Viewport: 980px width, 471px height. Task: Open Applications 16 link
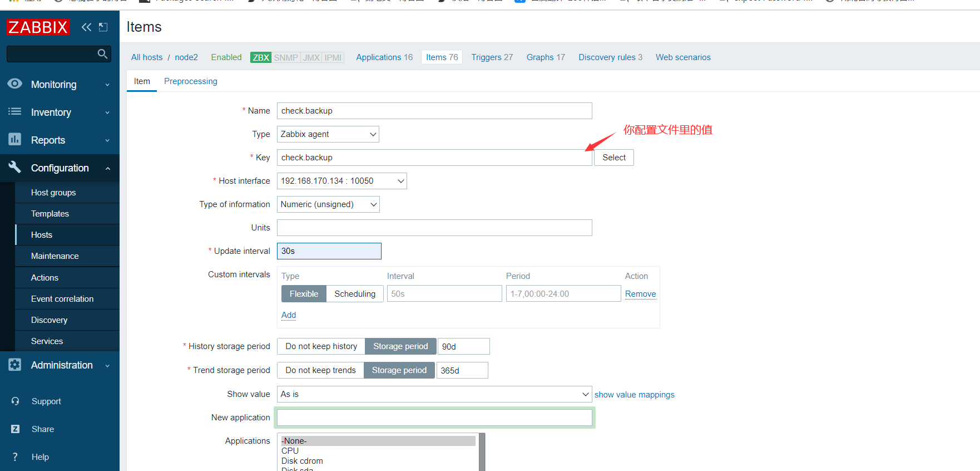(x=384, y=57)
